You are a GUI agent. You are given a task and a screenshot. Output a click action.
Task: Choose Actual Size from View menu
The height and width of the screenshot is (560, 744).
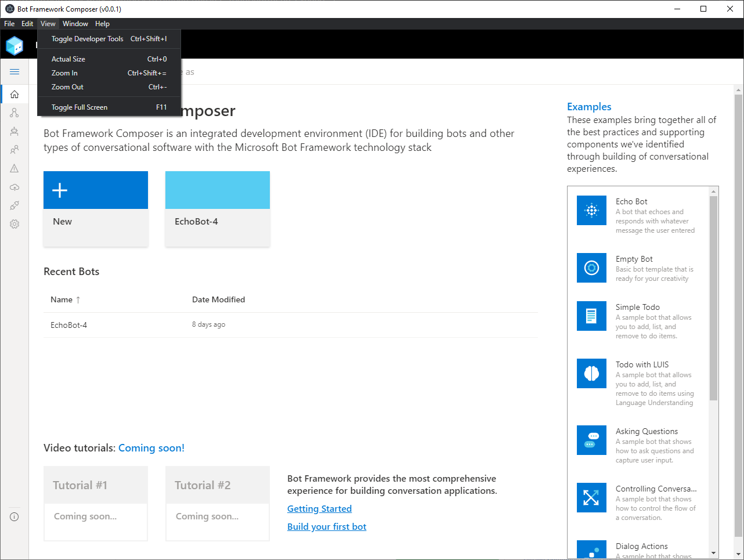109,59
